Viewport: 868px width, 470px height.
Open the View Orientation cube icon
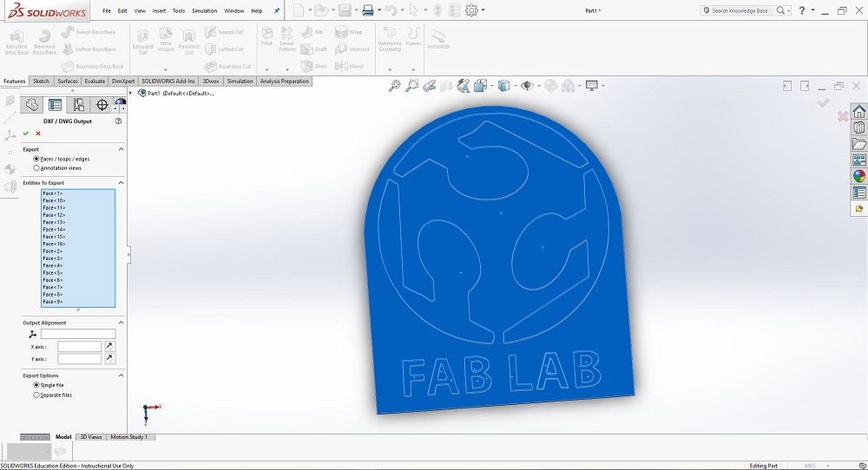480,86
